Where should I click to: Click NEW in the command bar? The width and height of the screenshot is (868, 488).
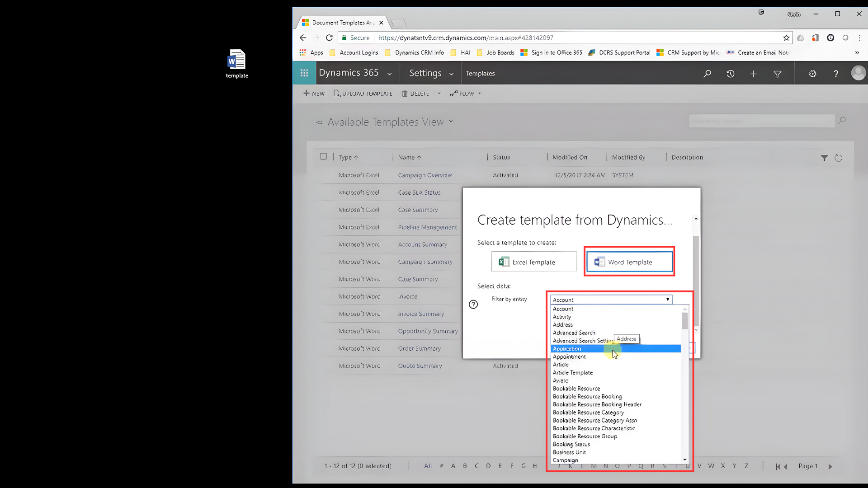point(314,94)
